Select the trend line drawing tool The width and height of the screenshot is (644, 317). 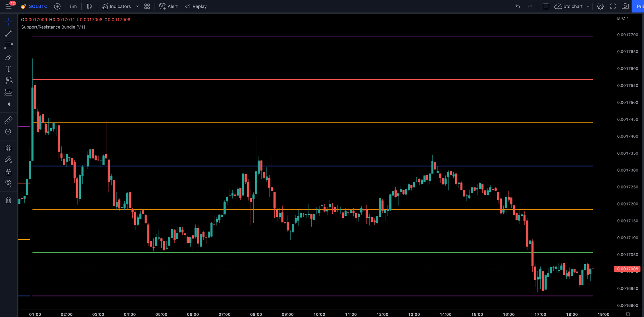pyautogui.click(x=9, y=33)
